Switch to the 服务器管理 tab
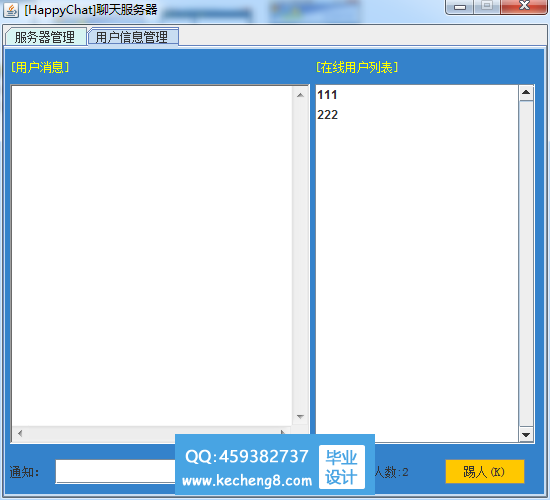 [x=45, y=37]
